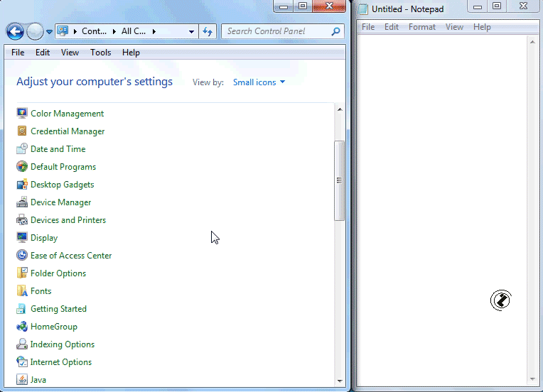Click the Control Panel vertical scrollbar thumb
The width and height of the screenshot is (543, 392).
(x=339, y=180)
